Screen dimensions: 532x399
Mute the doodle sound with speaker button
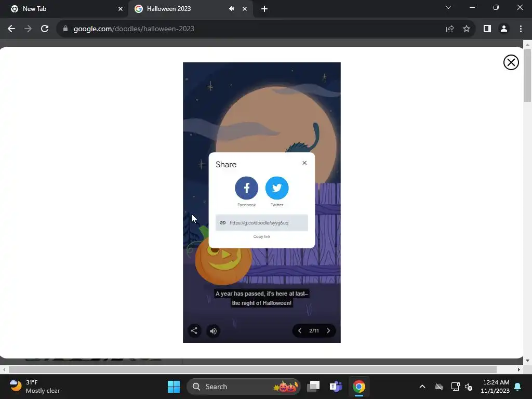213,331
